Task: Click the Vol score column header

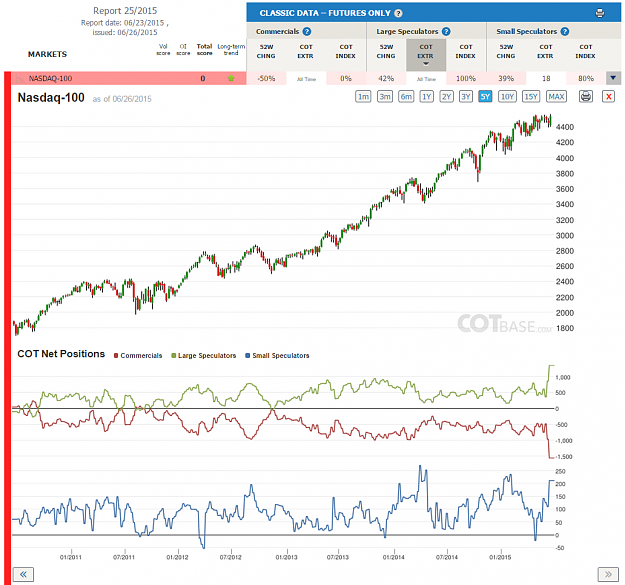Action: tap(163, 49)
